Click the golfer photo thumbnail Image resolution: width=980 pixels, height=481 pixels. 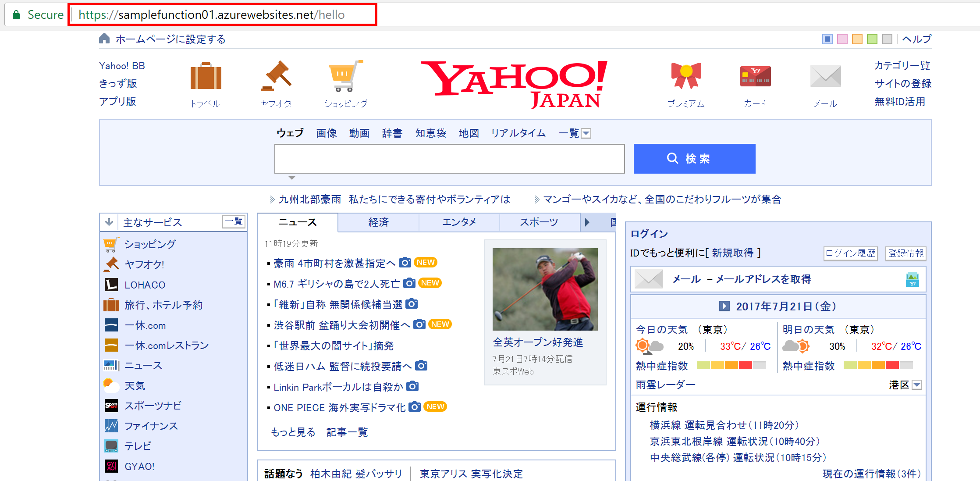click(x=545, y=289)
